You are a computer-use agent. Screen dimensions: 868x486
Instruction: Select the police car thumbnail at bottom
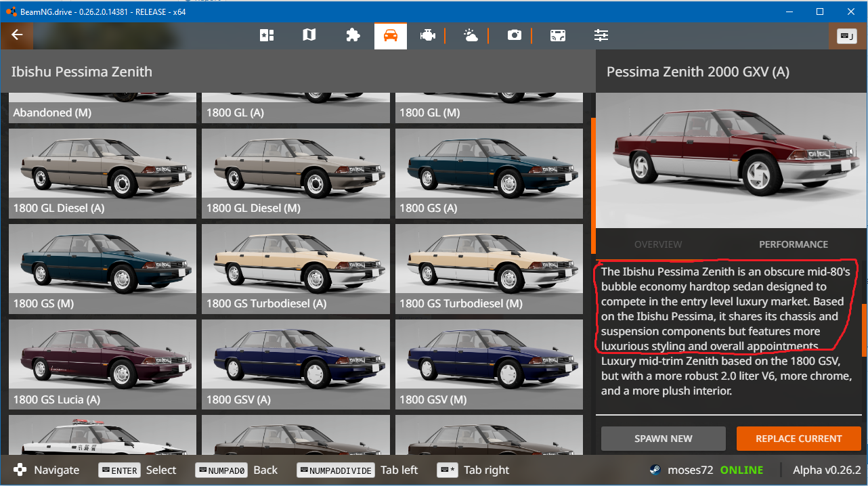click(x=102, y=435)
